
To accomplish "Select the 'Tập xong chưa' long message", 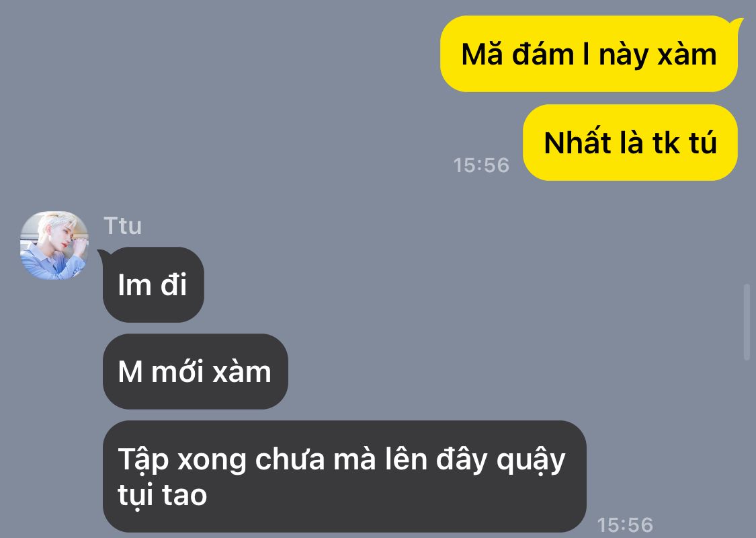I will (344, 477).
